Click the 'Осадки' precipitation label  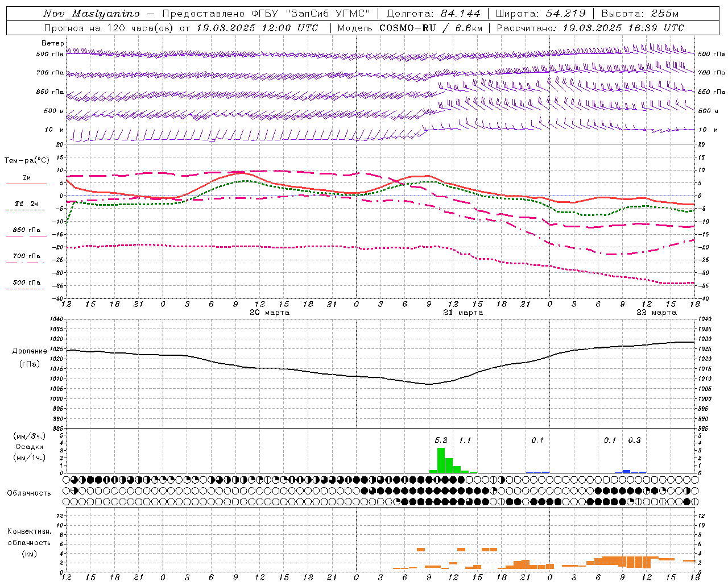pyautogui.click(x=30, y=447)
